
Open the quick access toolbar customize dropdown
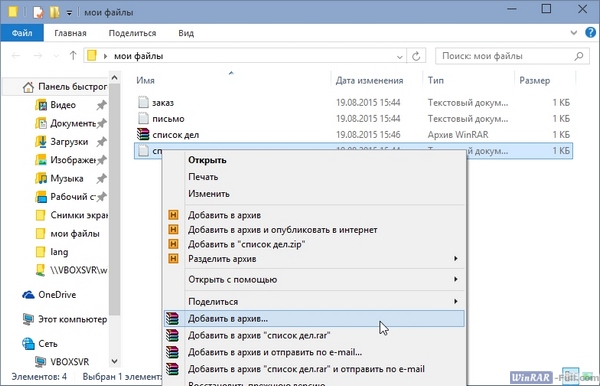(x=69, y=13)
